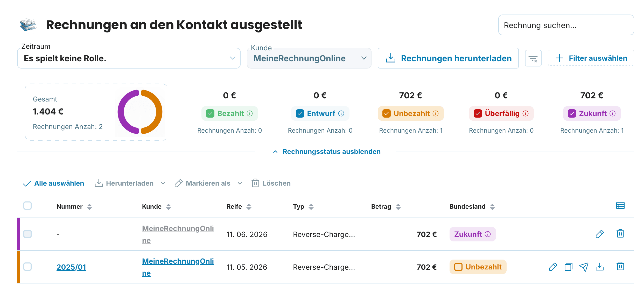This screenshot has height=298, width=644.
Task: Expand the Herunterladen bulk dropdown
Action: coord(163,183)
